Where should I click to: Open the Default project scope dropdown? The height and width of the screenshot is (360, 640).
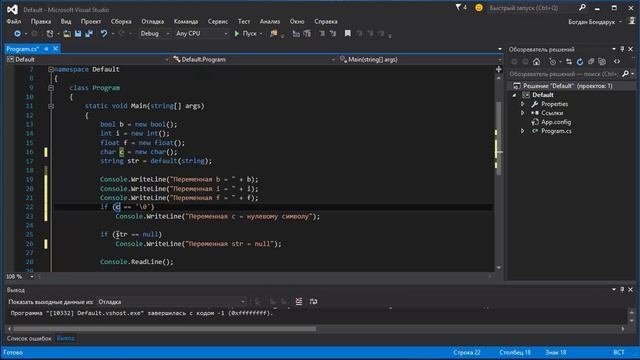88,60
